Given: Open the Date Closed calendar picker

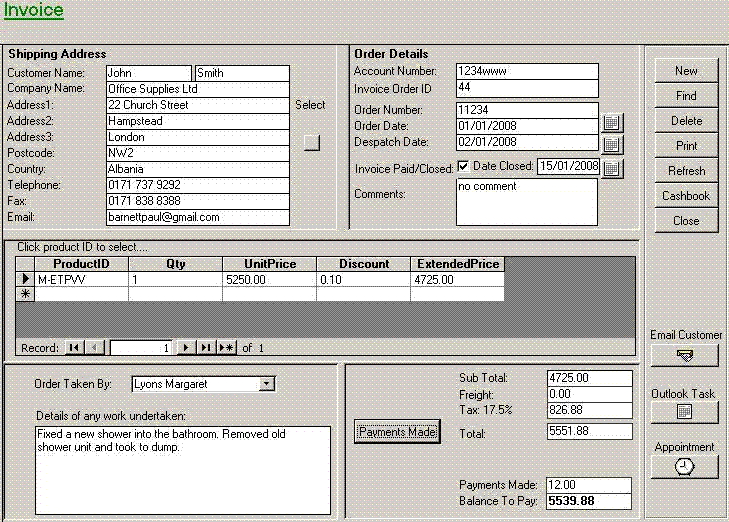Looking at the screenshot, I should 612,168.
